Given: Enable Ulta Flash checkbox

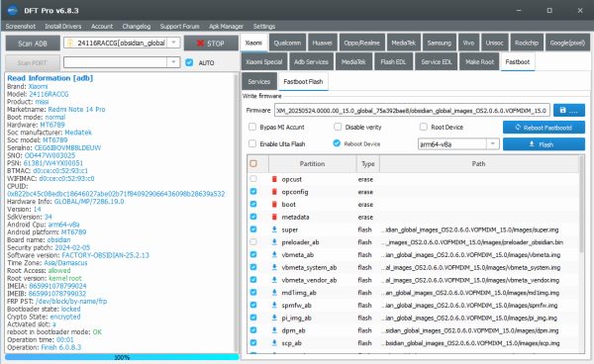Looking at the screenshot, I should click(x=252, y=143).
